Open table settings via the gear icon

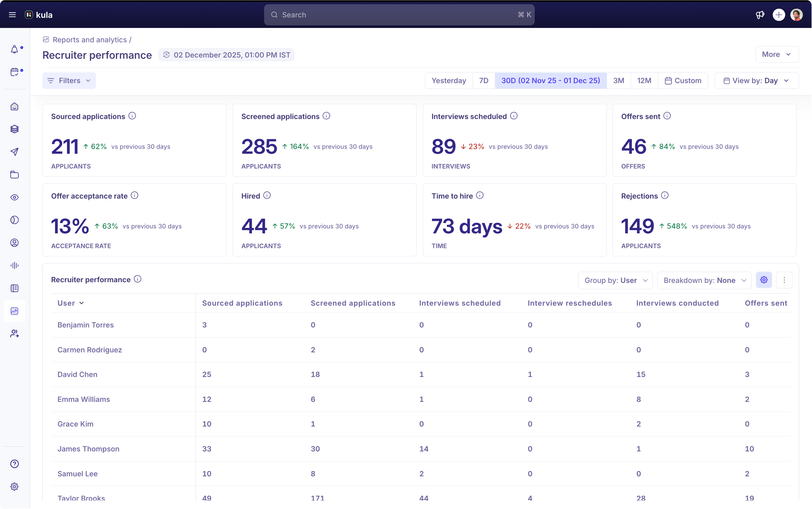pyautogui.click(x=764, y=280)
